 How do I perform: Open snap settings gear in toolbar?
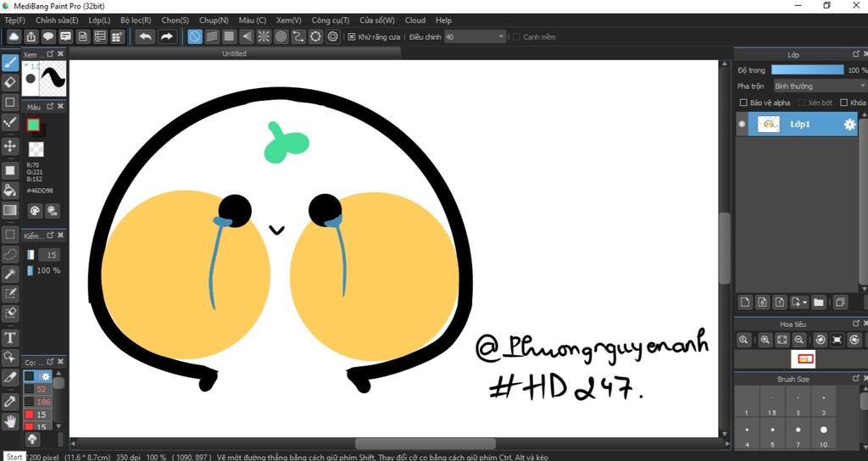pos(332,37)
